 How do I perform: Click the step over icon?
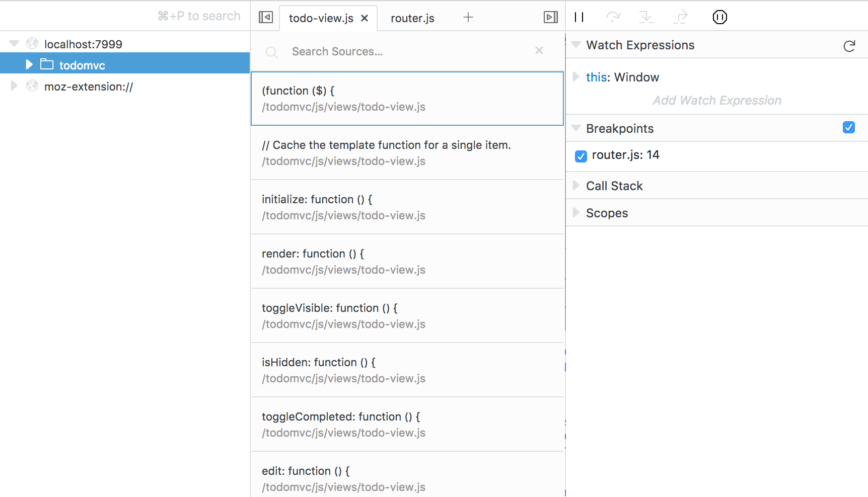613,17
